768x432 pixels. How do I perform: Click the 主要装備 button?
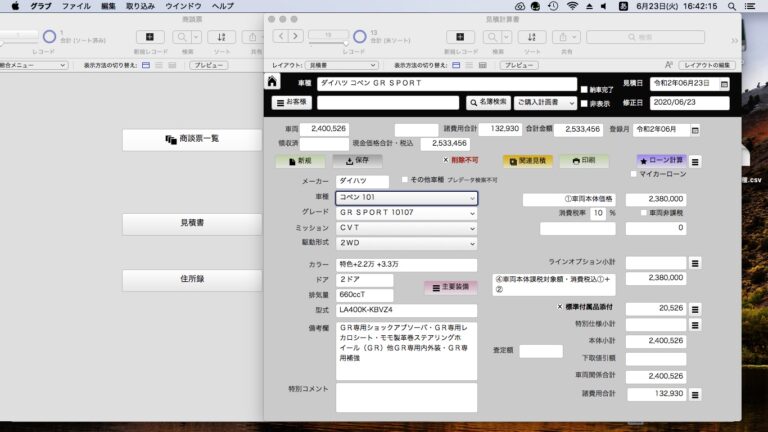pos(451,287)
